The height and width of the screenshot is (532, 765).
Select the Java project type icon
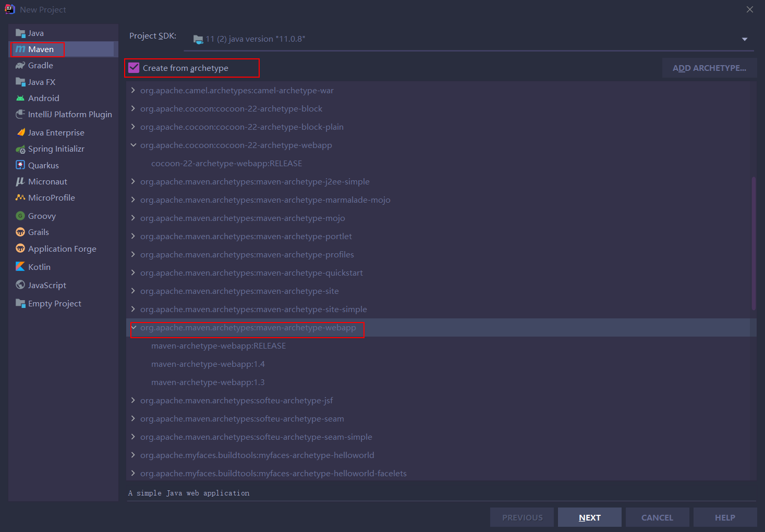coord(20,33)
